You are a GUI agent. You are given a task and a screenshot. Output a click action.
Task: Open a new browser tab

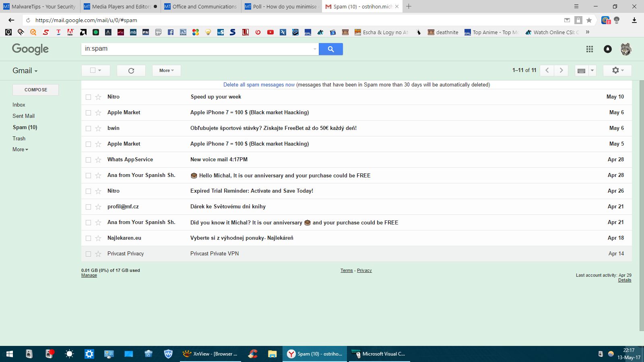click(x=409, y=6)
